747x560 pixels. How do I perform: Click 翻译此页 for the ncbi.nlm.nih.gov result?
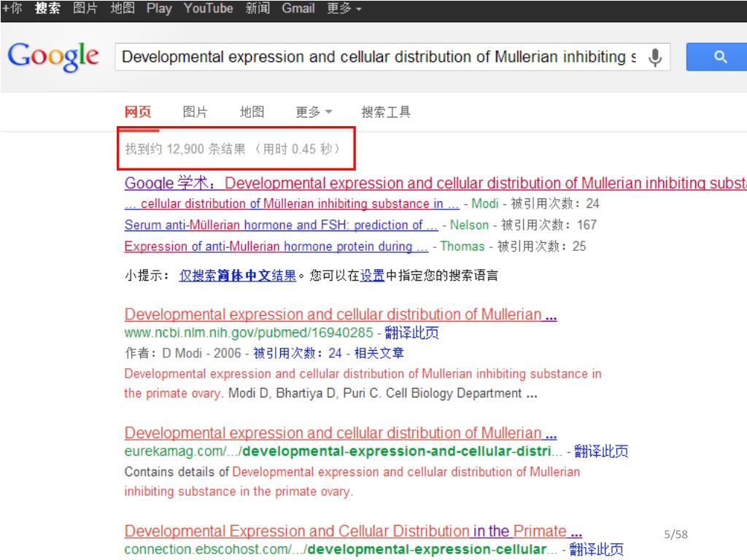tap(411, 332)
